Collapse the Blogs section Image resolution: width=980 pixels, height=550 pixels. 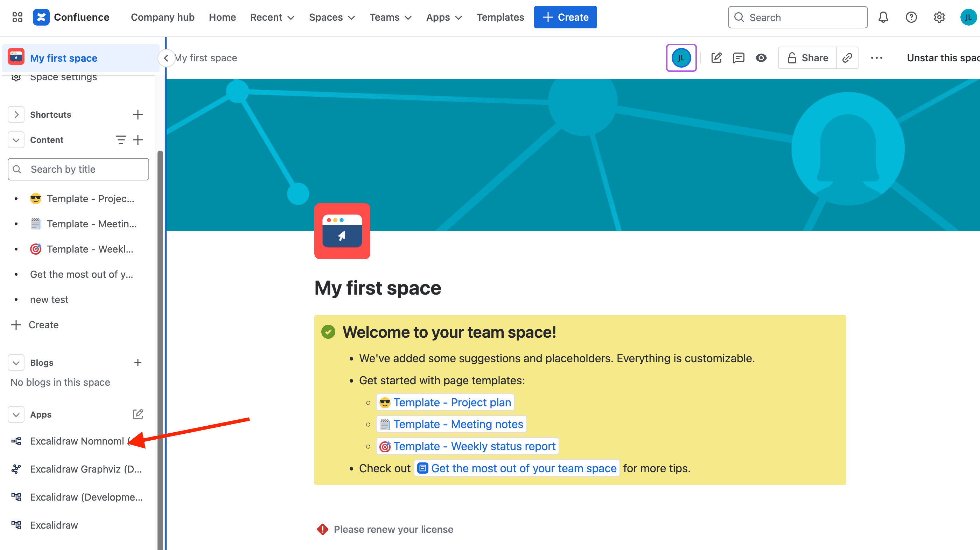pos(16,363)
